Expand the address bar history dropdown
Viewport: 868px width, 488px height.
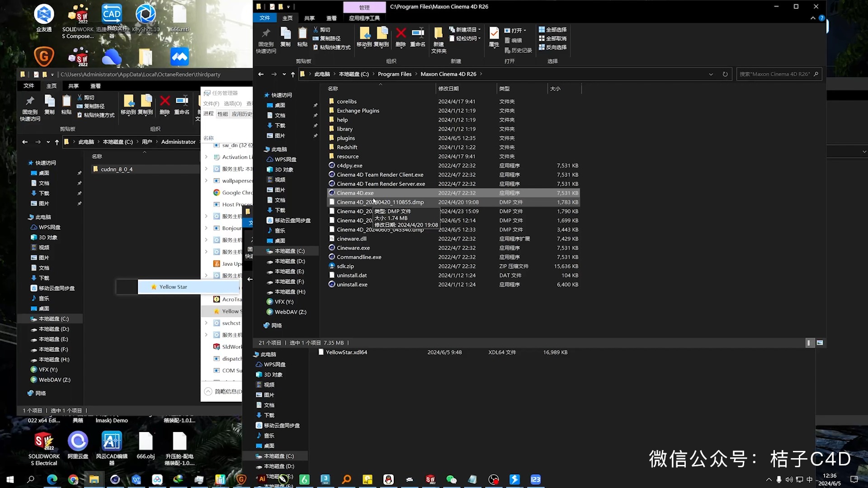click(711, 74)
